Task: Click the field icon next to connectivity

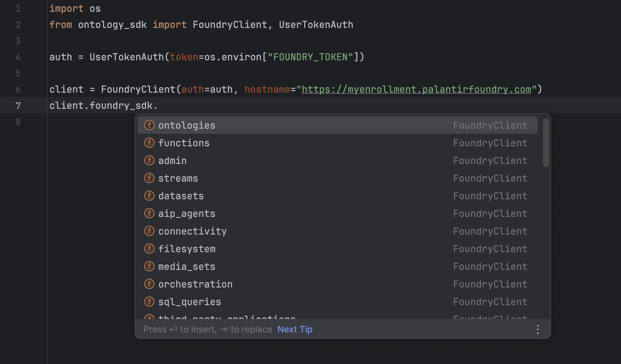Action: (149, 231)
